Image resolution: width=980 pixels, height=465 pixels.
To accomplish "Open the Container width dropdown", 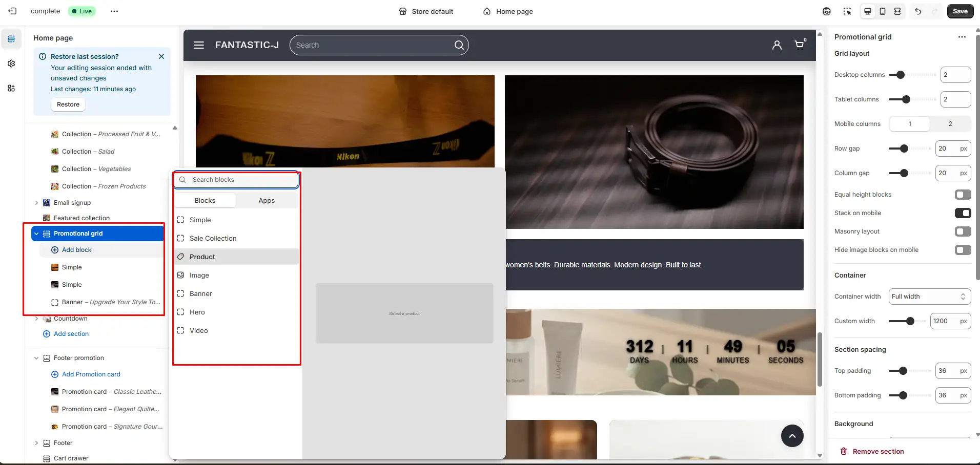I will coord(929,296).
